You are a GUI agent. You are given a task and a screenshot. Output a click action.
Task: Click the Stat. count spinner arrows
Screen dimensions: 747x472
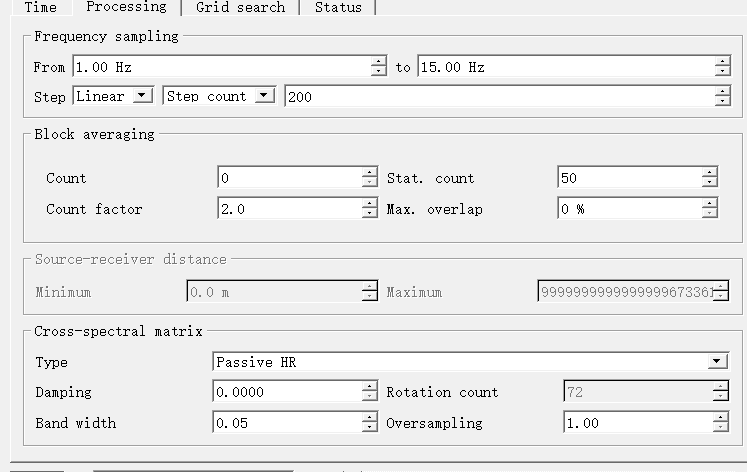tap(710, 178)
